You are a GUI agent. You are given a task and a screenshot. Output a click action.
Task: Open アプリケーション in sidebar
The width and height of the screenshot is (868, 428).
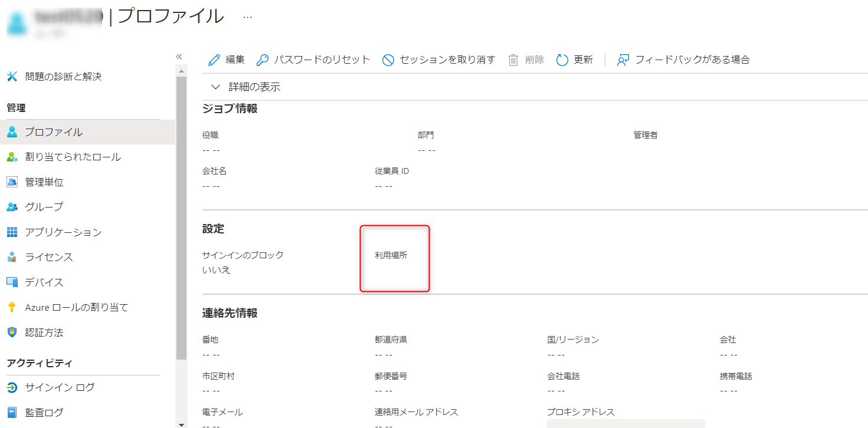tap(63, 232)
